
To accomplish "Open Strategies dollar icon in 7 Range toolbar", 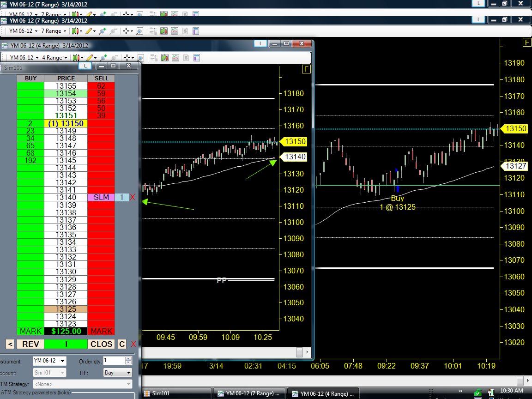I will pyautogui.click(x=185, y=31).
